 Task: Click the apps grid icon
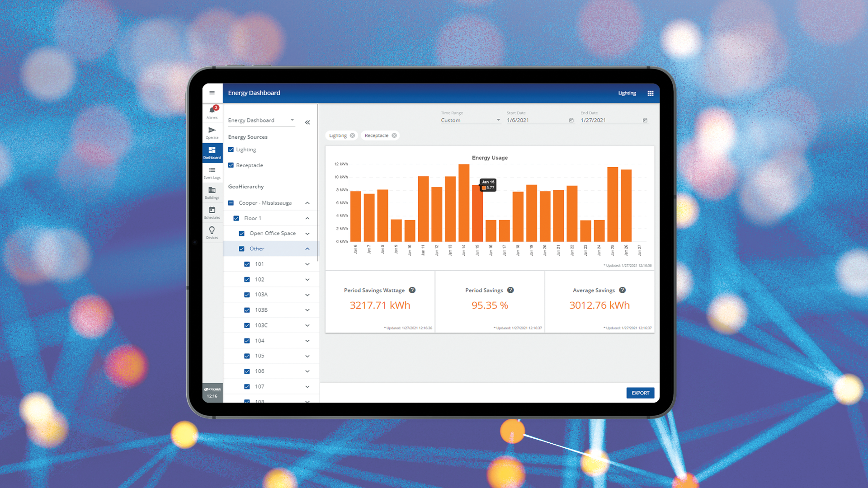coord(650,93)
